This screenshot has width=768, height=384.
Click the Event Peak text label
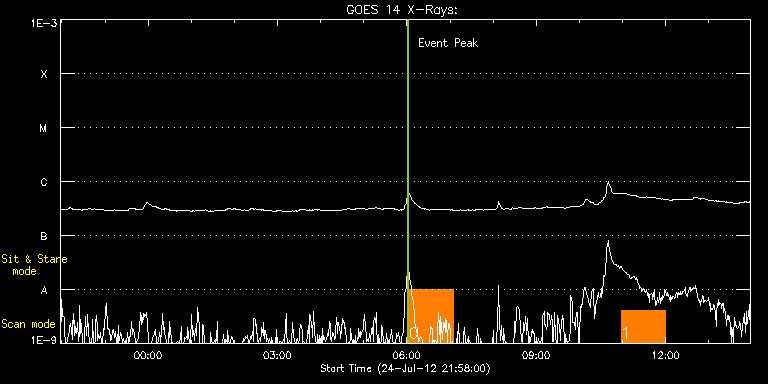[x=448, y=43]
